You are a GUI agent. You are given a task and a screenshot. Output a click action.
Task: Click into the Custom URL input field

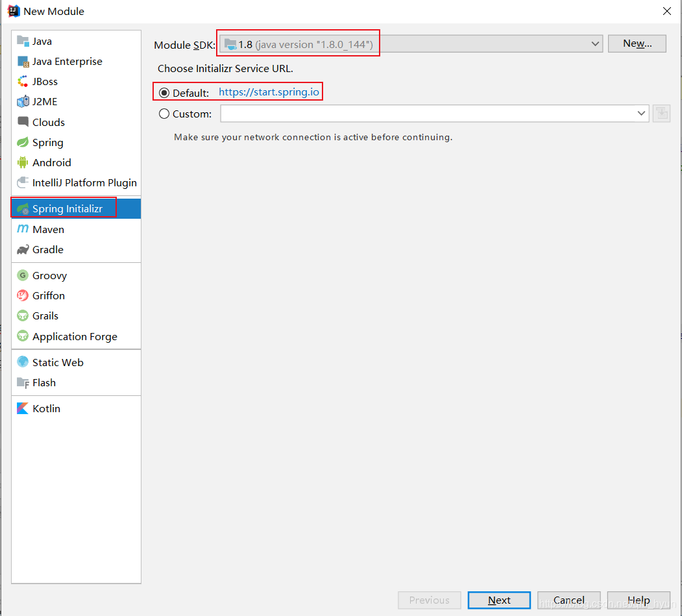click(427, 114)
